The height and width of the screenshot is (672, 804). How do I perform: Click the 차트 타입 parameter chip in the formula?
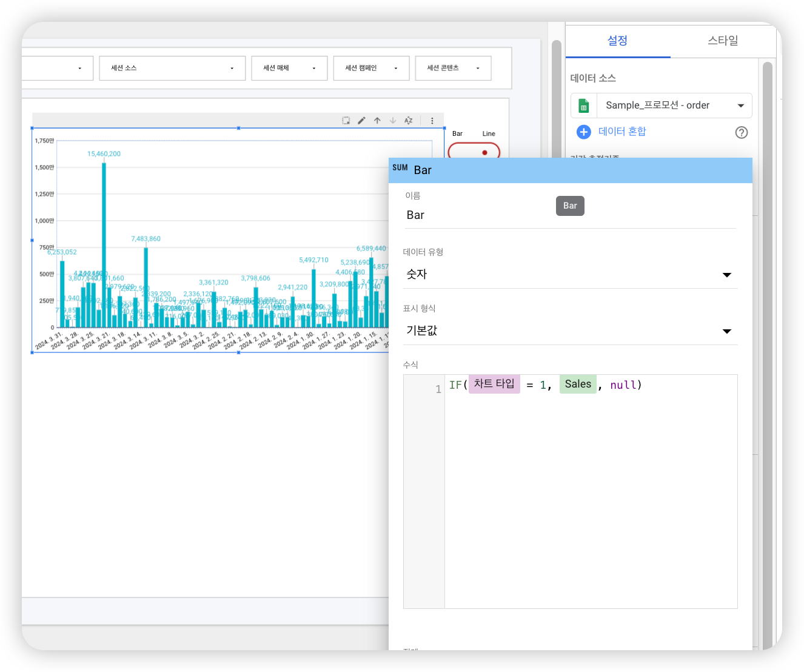click(x=494, y=384)
